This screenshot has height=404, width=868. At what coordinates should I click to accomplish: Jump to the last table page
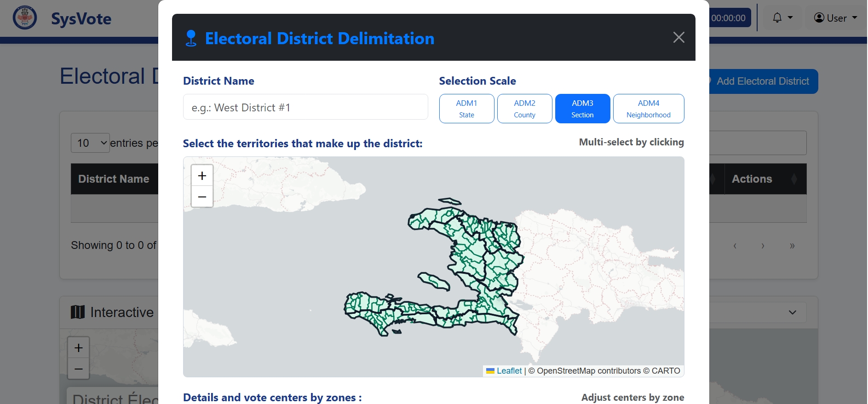[792, 246]
